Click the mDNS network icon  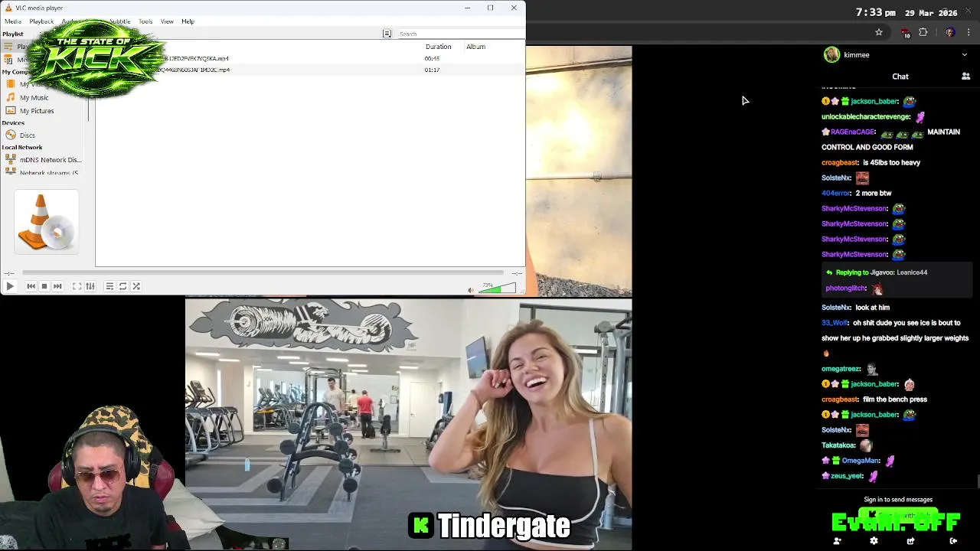click(11, 160)
